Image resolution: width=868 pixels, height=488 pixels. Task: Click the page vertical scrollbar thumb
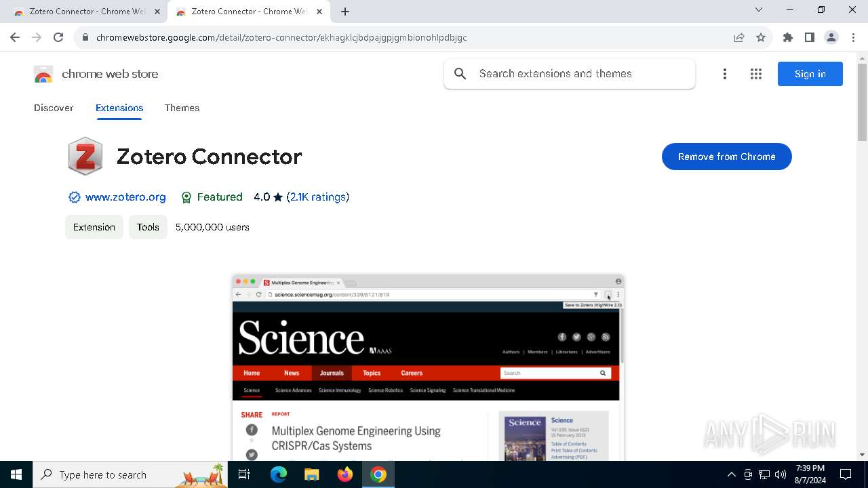862,102
